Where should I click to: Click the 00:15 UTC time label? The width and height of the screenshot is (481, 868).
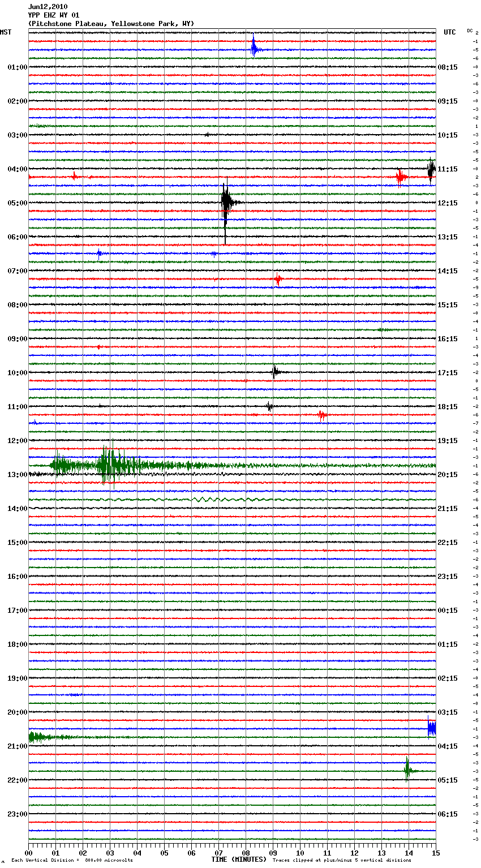coord(448,611)
